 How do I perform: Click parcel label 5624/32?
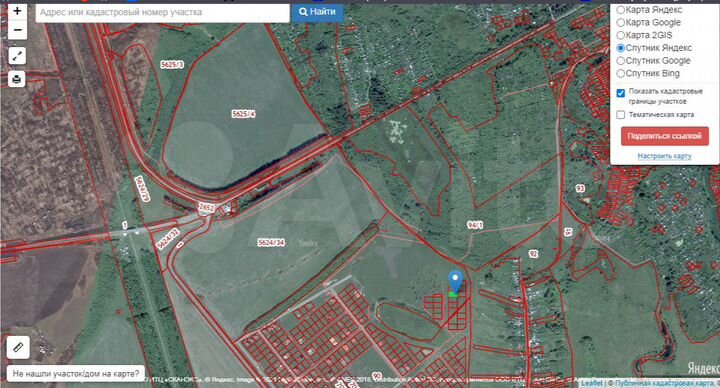168,239
